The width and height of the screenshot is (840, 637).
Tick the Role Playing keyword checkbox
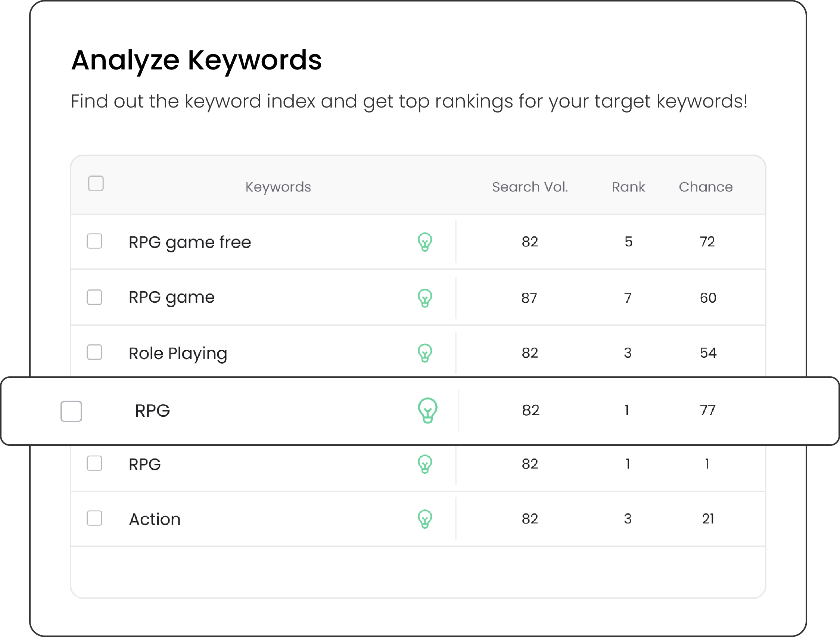point(94,352)
